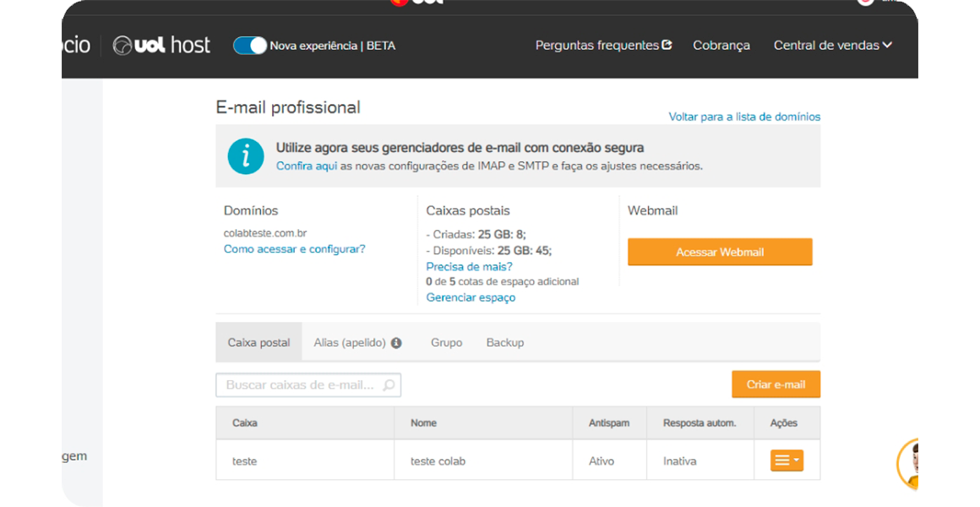
Task: Open the chat assistant avatar
Action: (908, 464)
